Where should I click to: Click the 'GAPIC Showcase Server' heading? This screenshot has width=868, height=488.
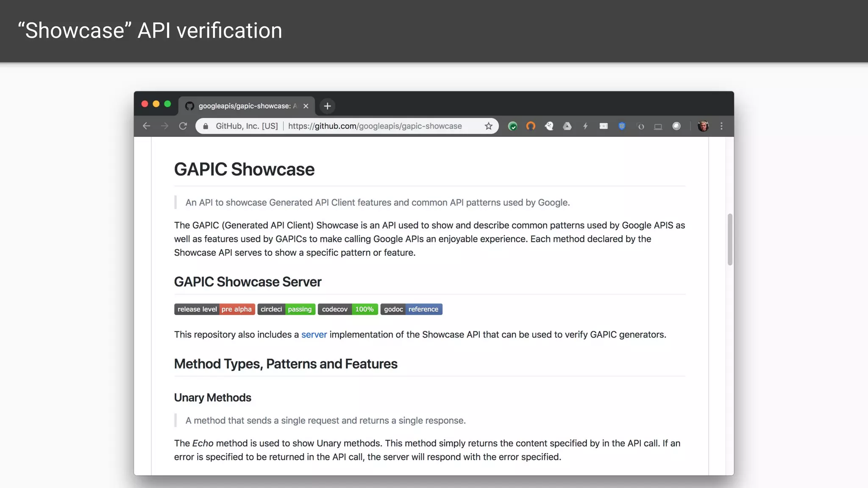point(248,282)
